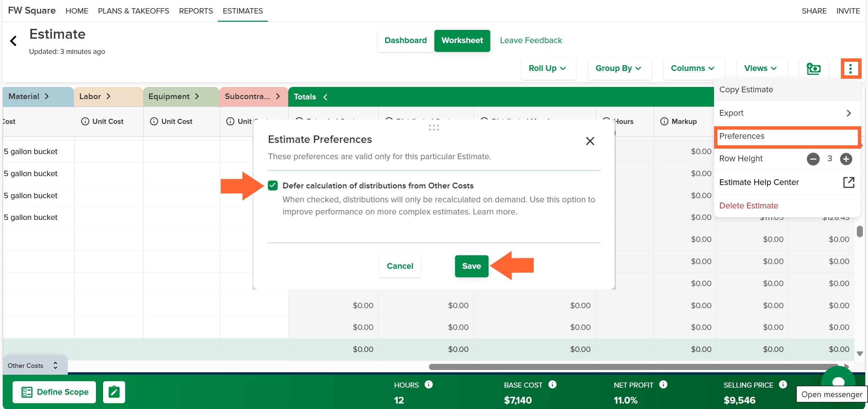Uncheck Defer calculation of distributions checkbox
The image size is (868, 409).
point(273,186)
